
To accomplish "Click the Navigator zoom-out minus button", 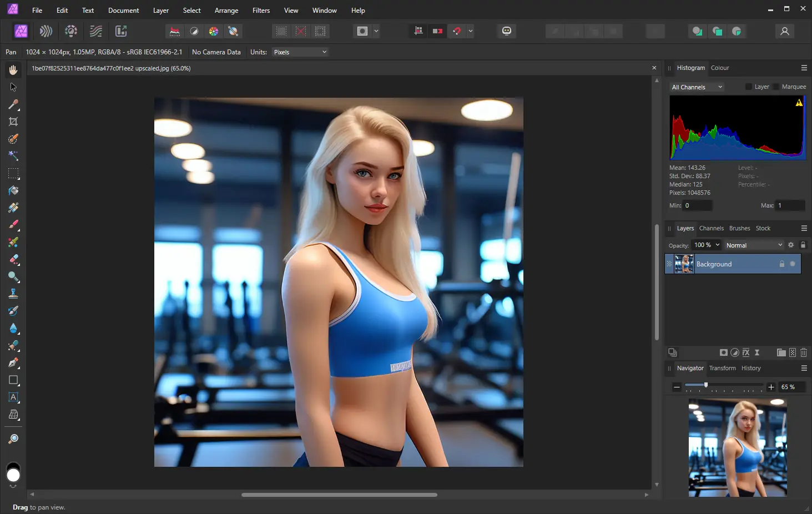I will [677, 387].
